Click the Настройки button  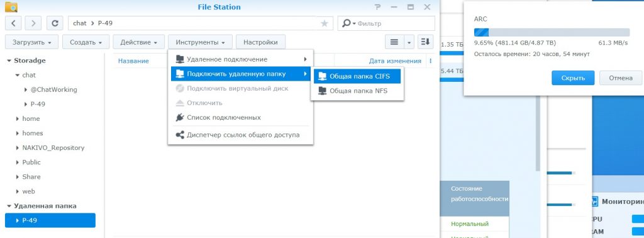(x=260, y=42)
